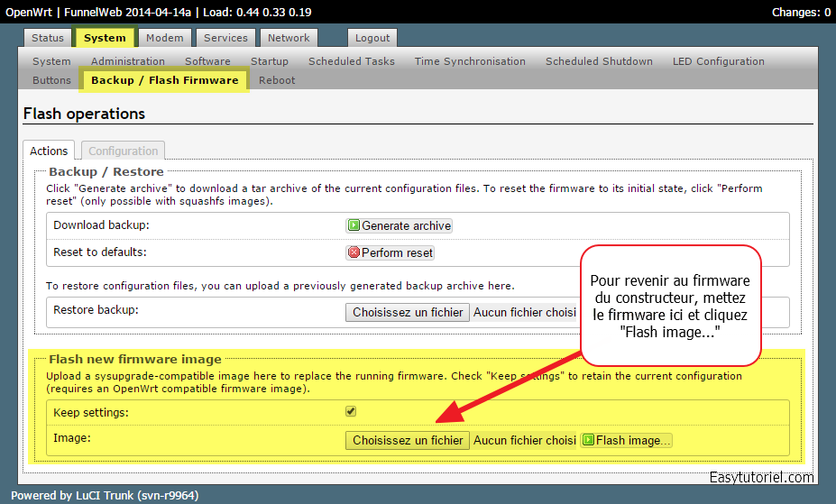Choose a file for Restore backup

click(408, 312)
